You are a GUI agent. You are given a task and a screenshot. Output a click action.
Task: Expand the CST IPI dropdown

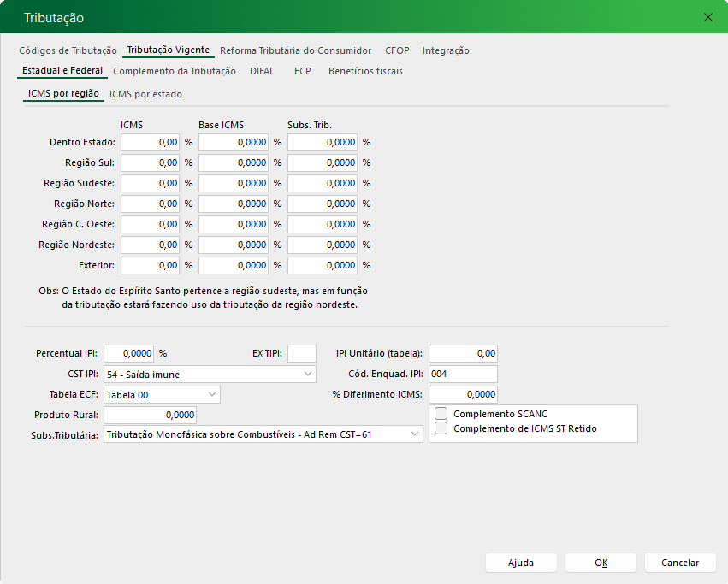pos(308,375)
